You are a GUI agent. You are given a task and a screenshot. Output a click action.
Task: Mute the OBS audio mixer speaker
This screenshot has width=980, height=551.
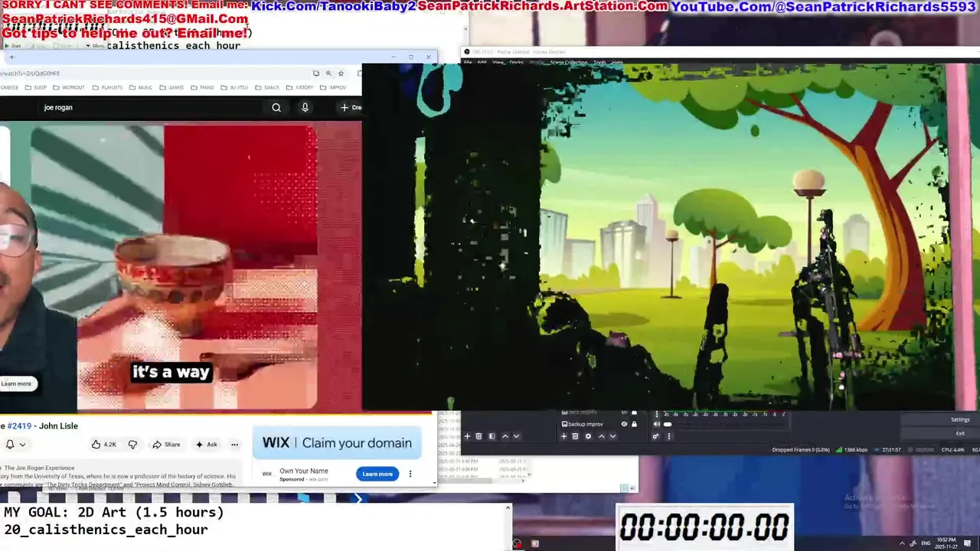coord(656,424)
